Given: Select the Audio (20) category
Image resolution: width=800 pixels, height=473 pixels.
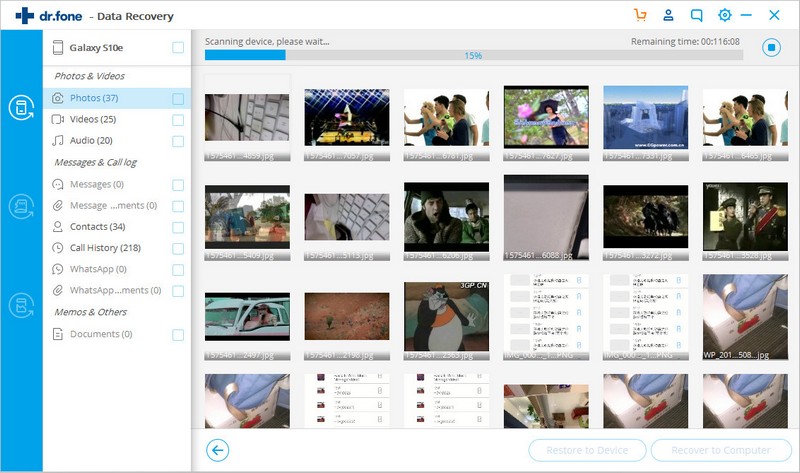Looking at the screenshot, I should 91,141.
